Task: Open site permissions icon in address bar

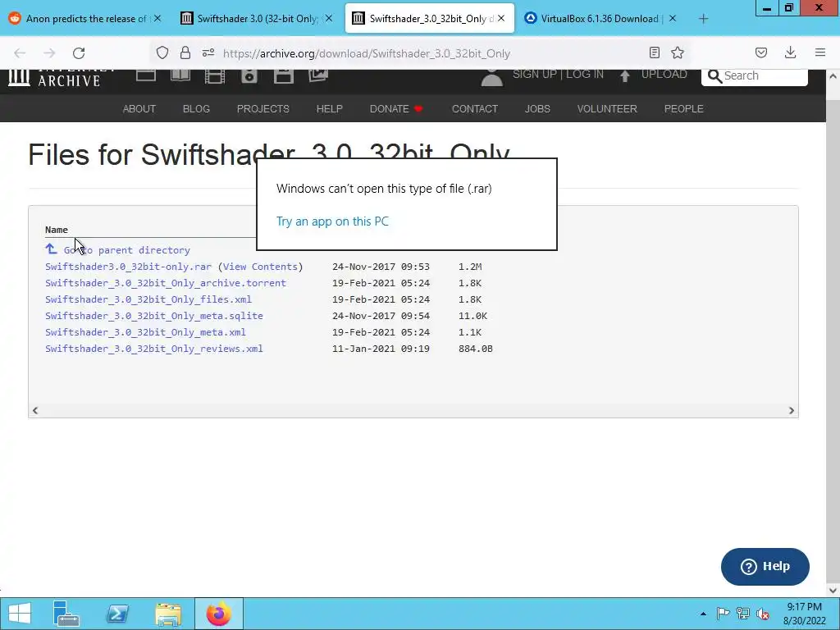Action: point(208,52)
